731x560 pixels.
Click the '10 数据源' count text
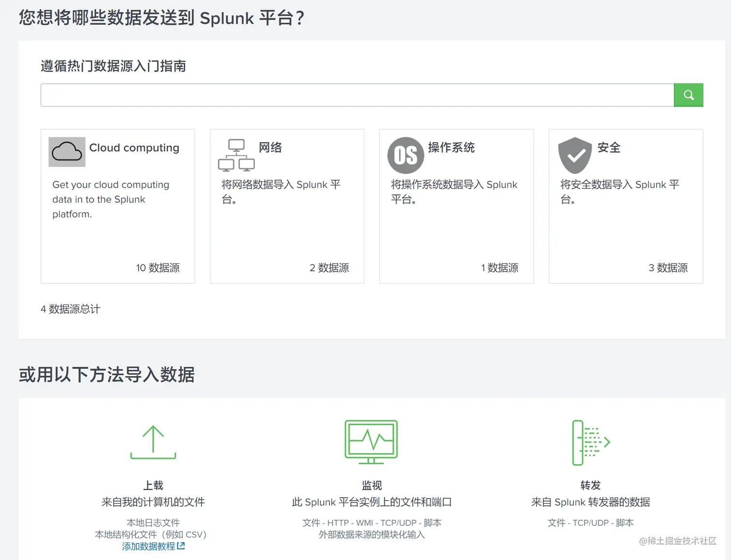pos(158,268)
